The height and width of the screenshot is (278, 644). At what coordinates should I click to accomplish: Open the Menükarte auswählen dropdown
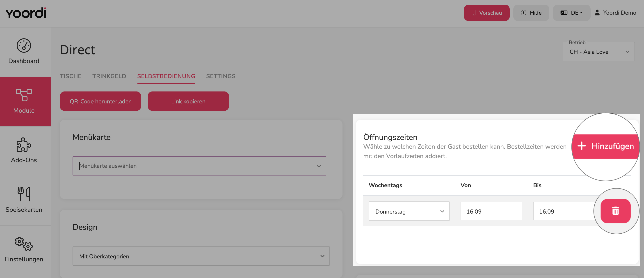(199, 166)
